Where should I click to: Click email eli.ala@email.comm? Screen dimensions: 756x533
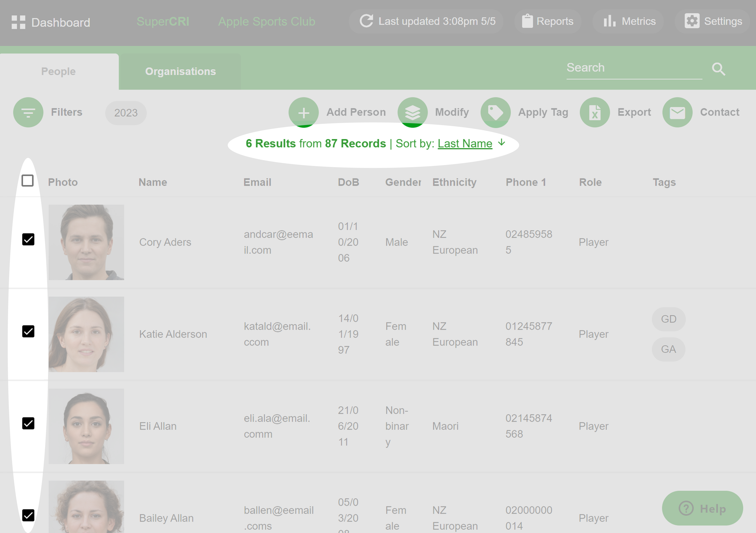coord(277,426)
